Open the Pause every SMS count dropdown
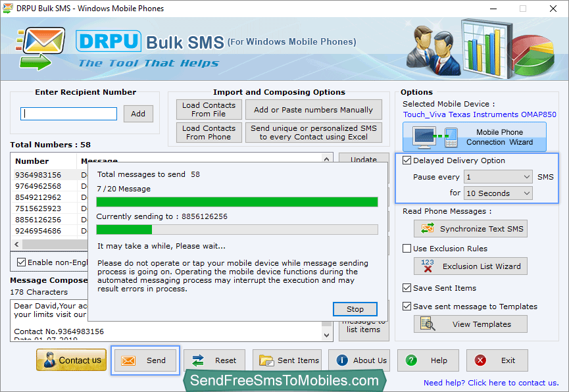This screenshot has height=392, width=569. (498, 177)
